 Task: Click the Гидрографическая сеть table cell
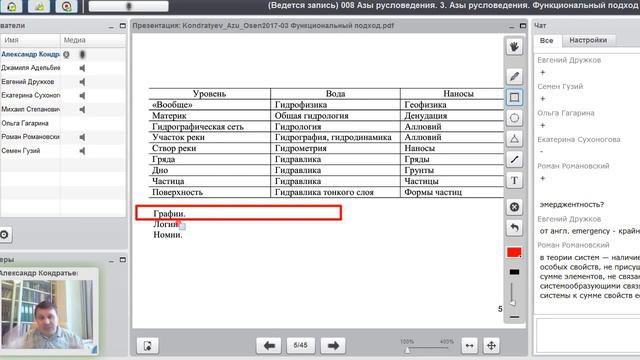coord(210,127)
